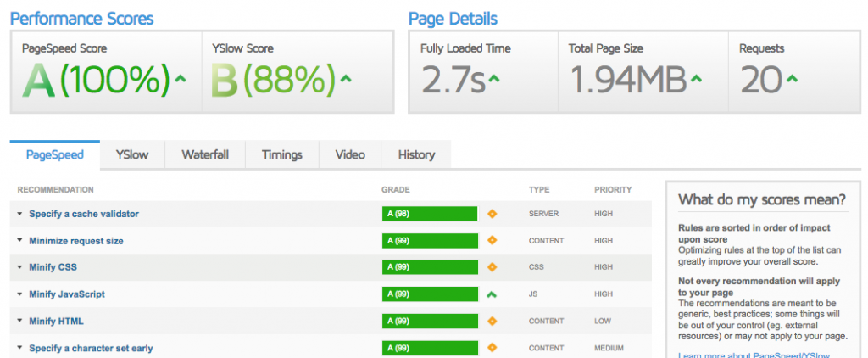Click the orange diamond icon in Minimize request size row
Viewport: 868px width, 358px height.
pyautogui.click(x=492, y=241)
